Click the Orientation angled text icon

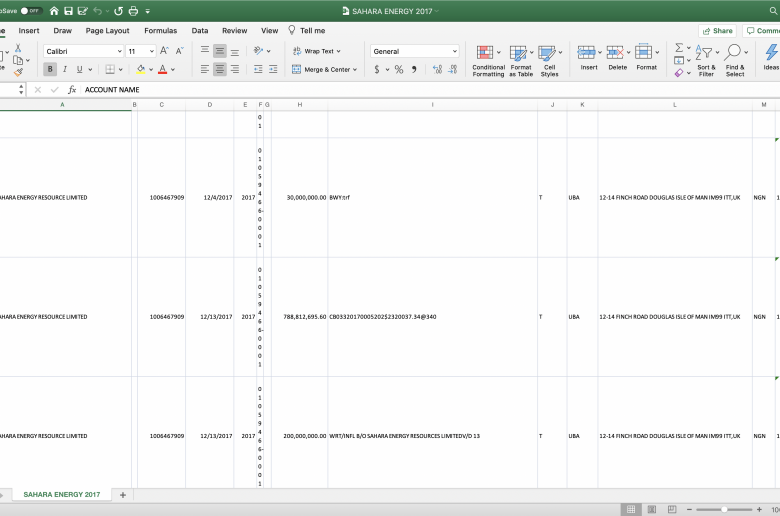tap(258, 51)
